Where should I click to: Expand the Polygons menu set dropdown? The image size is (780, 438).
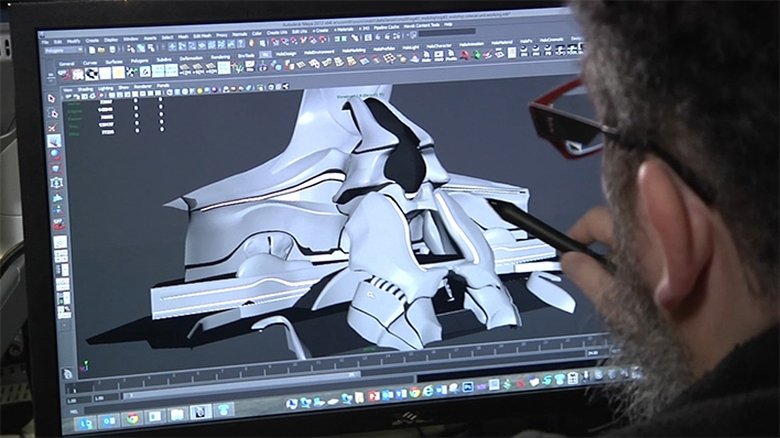[x=64, y=49]
